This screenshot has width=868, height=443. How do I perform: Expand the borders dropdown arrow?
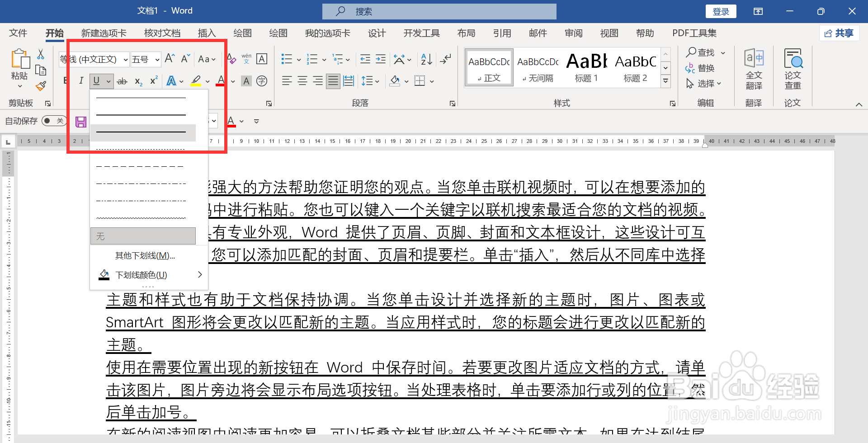click(432, 82)
